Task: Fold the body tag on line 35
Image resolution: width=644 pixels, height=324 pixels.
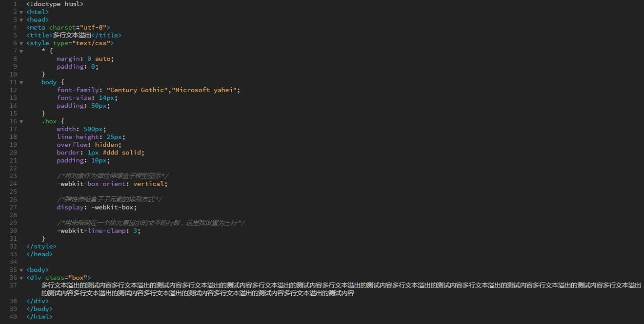Action: click(x=21, y=270)
